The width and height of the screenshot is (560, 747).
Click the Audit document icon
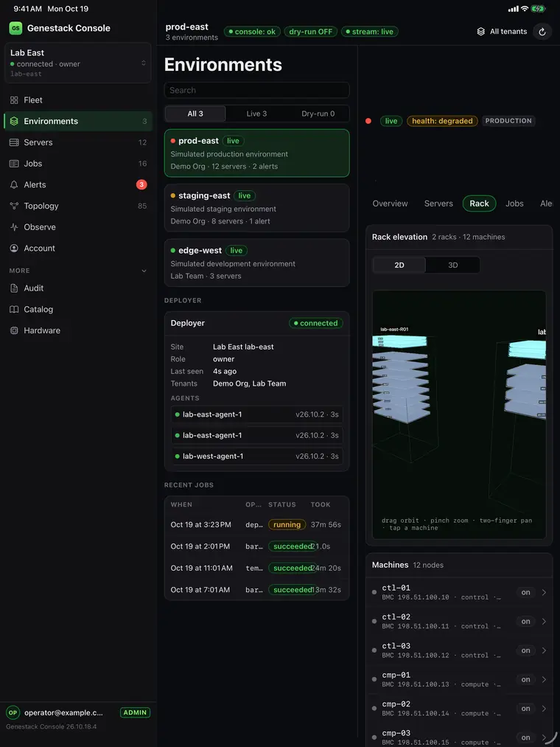pyautogui.click(x=14, y=288)
